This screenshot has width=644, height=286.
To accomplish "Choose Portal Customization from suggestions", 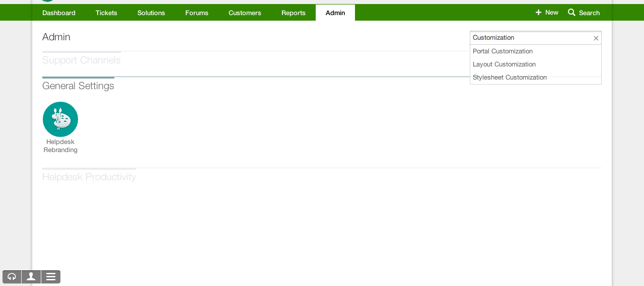I will tap(503, 51).
